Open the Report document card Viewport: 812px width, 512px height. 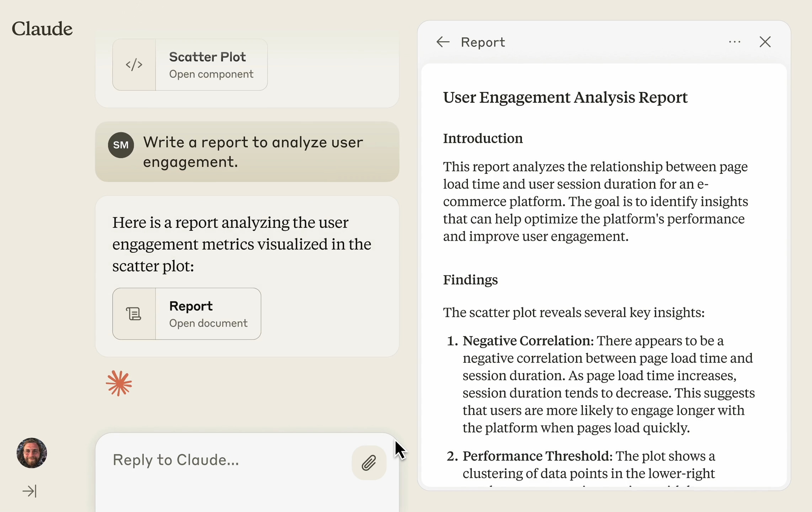point(208,314)
